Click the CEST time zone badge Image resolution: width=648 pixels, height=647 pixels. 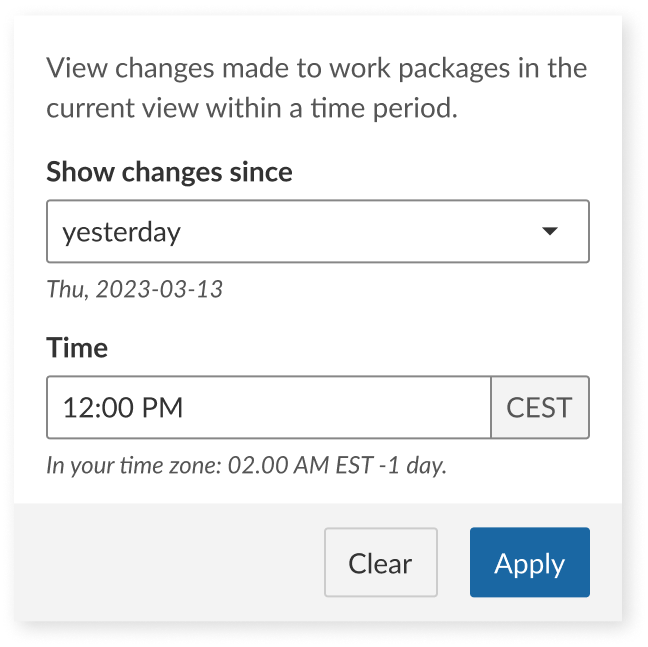[x=539, y=407]
